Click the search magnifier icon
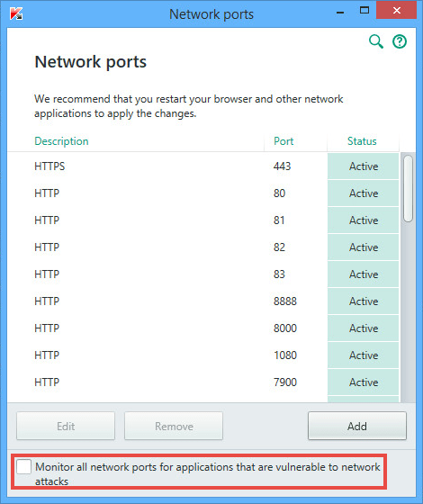423x504 pixels. [x=376, y=41]
